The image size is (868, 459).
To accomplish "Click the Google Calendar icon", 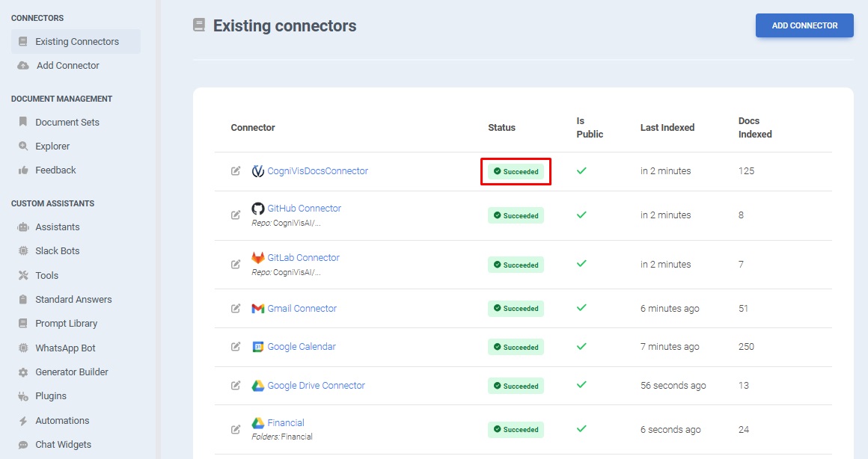I will point(258,347).
